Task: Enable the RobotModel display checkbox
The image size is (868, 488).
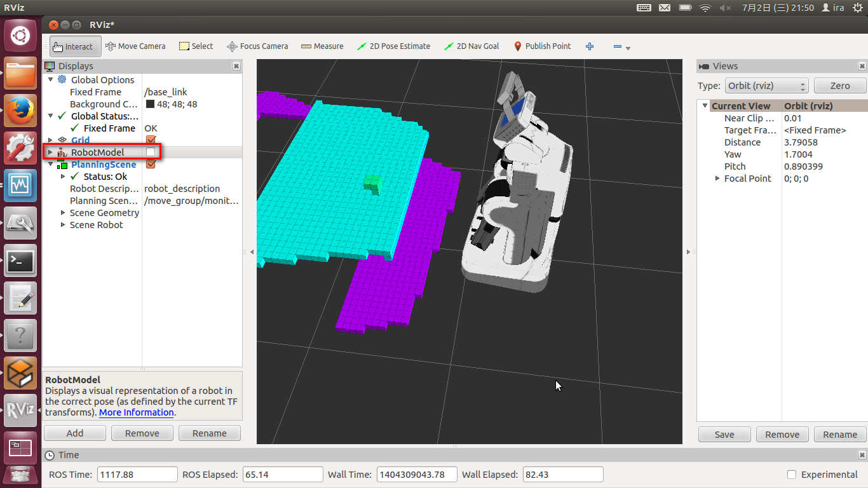Action: (151, 152)
